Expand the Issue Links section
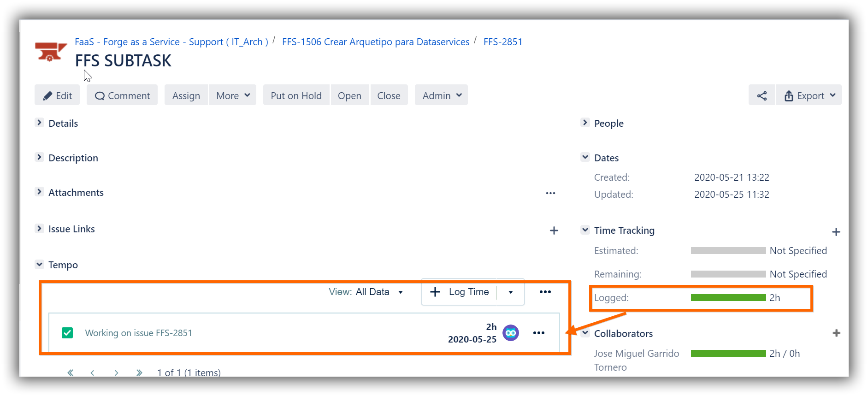The height and width of the screenshot is (396, 868). (x=40, y=229)
